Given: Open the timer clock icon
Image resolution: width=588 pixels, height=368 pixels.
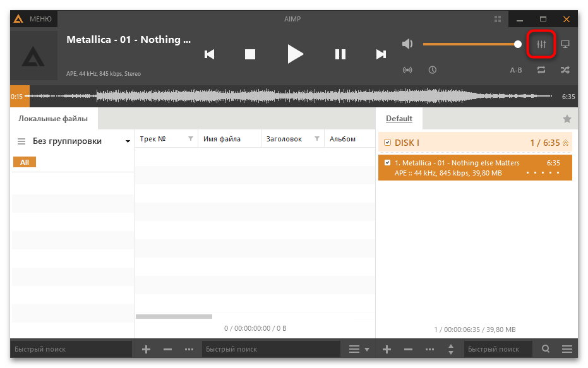Looking at the screenshot, I should 433,70.
